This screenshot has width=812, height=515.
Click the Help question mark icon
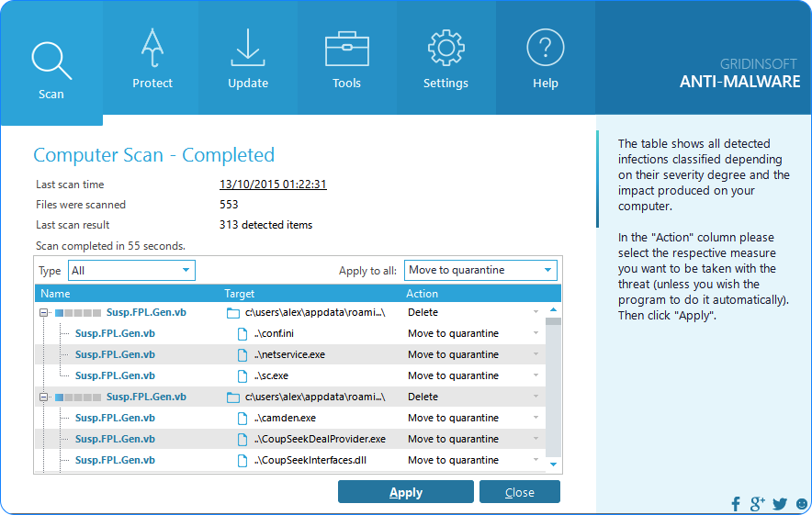tap(545, 48)
